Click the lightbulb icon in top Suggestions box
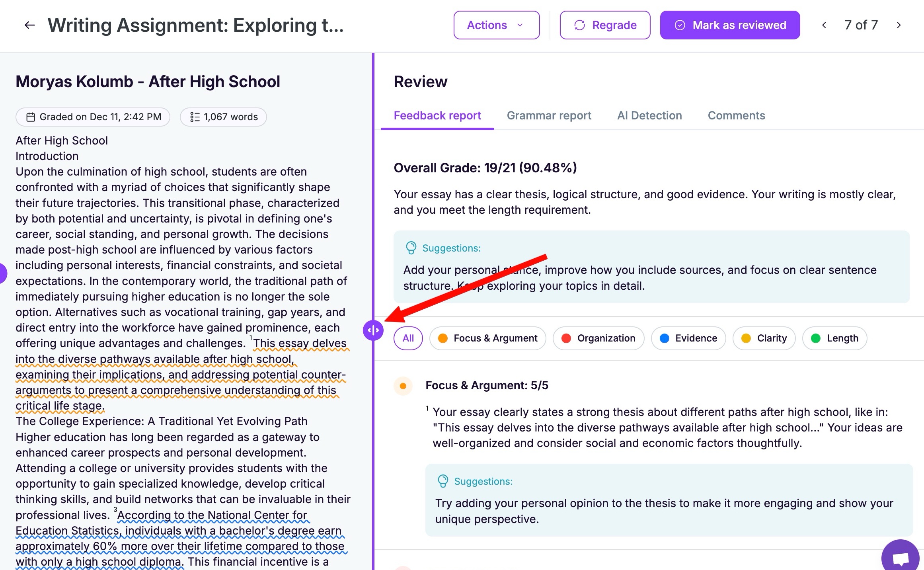The width and height of the screenshot is (924, 570). tap(411, 248)
